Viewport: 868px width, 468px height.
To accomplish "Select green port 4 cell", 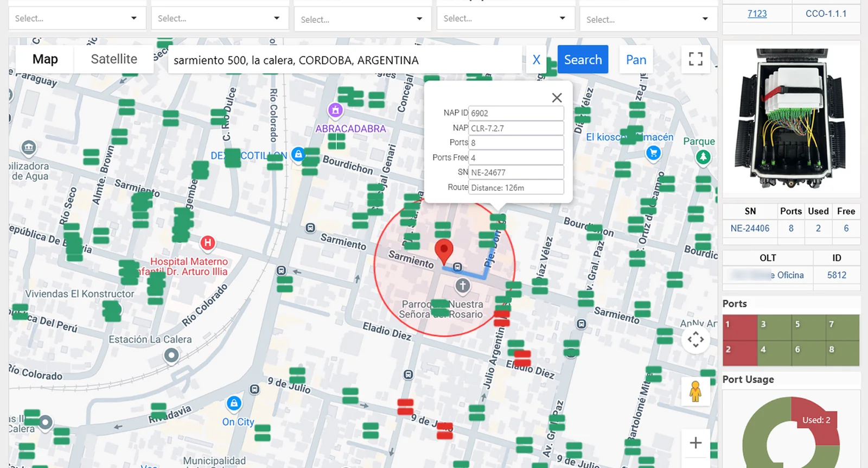I will 774,353.
